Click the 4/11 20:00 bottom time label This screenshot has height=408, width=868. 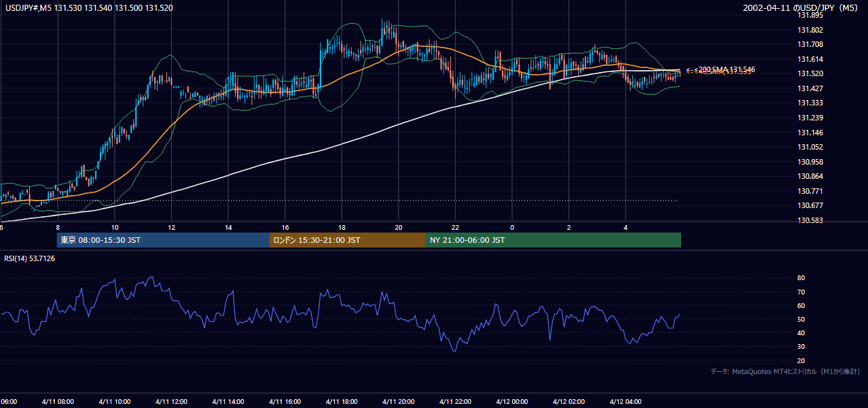pos(399,402)
